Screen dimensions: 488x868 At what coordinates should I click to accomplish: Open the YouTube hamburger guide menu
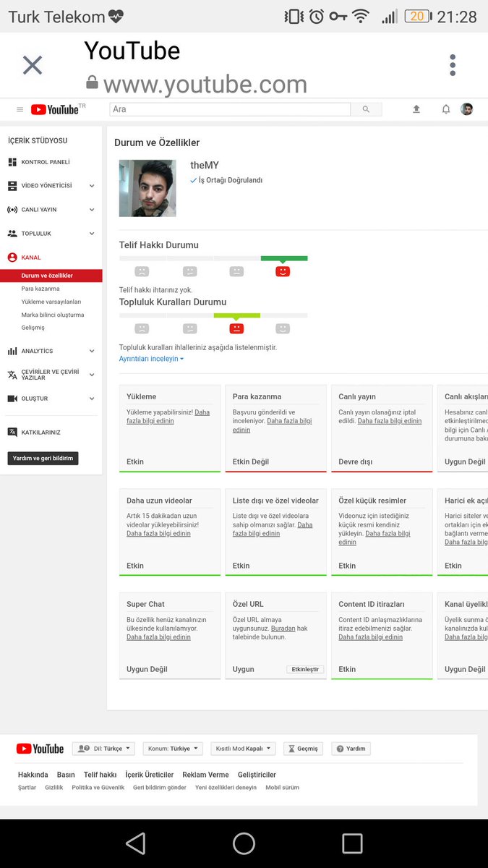tap(20, 109)
